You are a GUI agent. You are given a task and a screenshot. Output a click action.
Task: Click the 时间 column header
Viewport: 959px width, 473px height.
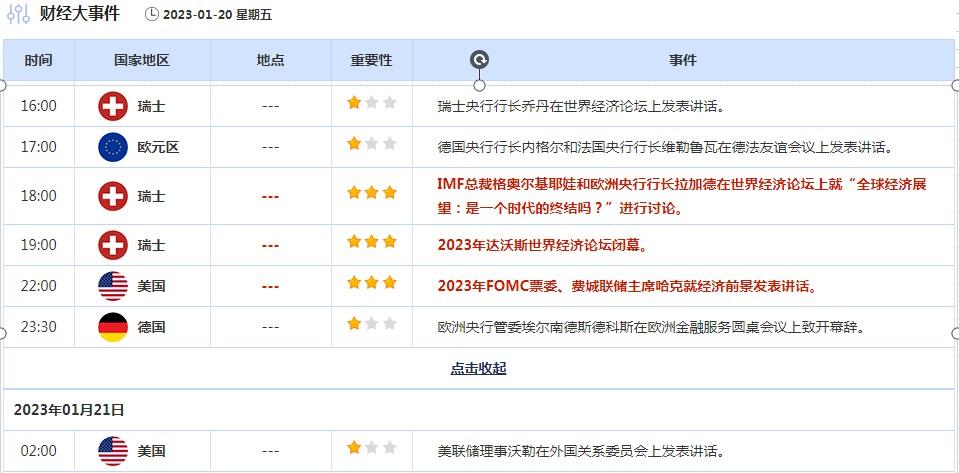coord(39,60)
